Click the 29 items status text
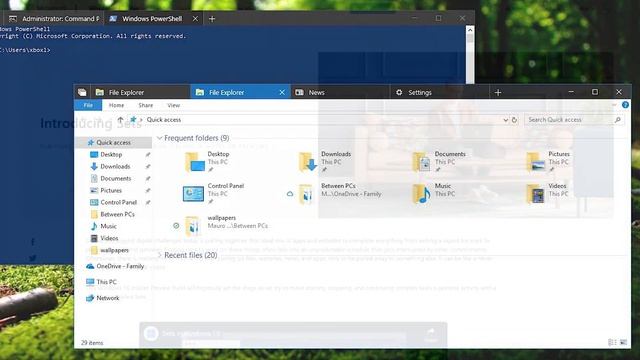Viewport: 640px width, 360px height. click(x=92, y=343)
